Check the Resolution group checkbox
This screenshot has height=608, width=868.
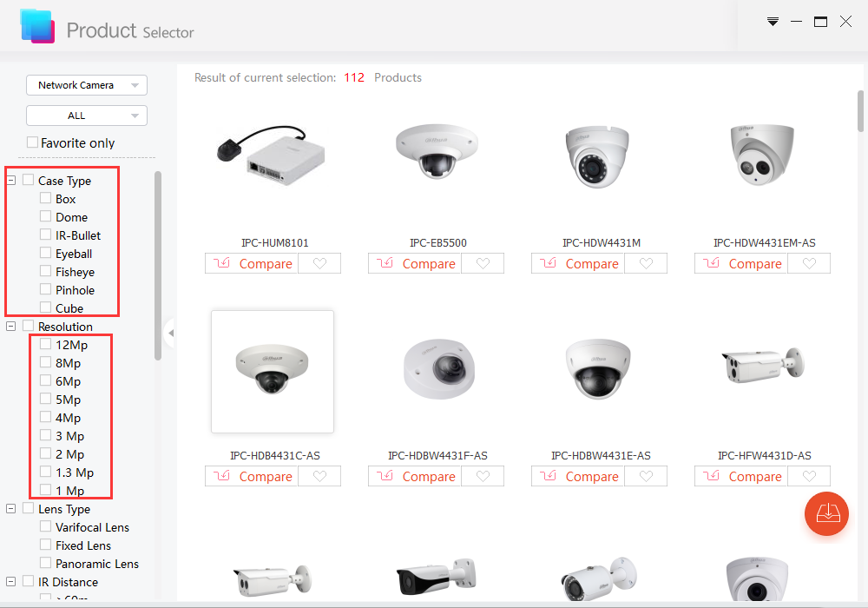pyautogui.click(x=29, y=327)
